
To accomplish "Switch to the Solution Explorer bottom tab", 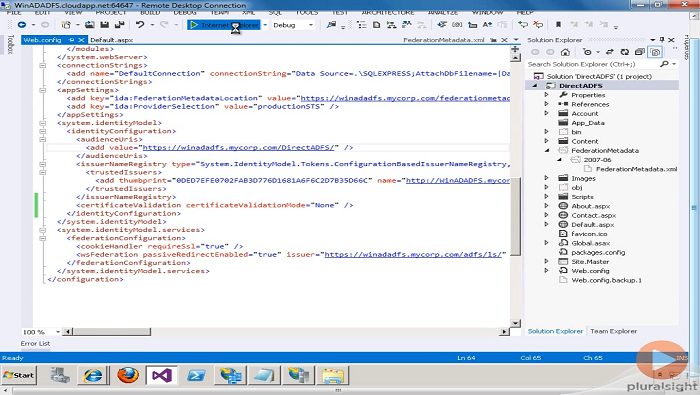I will [555, 331].
